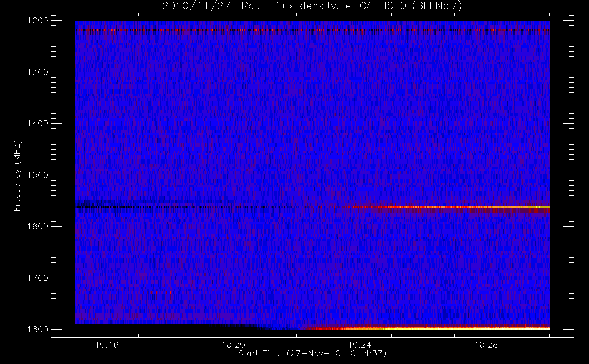Click the Start Time axis caption

point(312,353)
